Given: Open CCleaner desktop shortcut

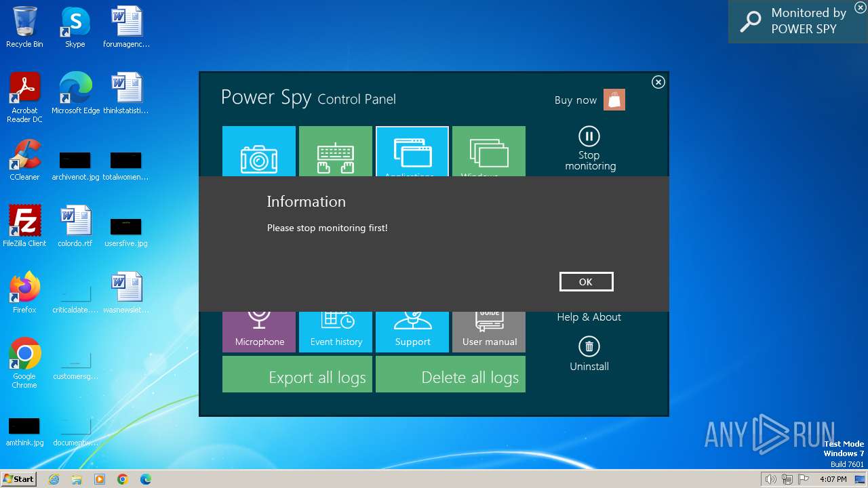Looking at the screenshot, I should [24, 160].
